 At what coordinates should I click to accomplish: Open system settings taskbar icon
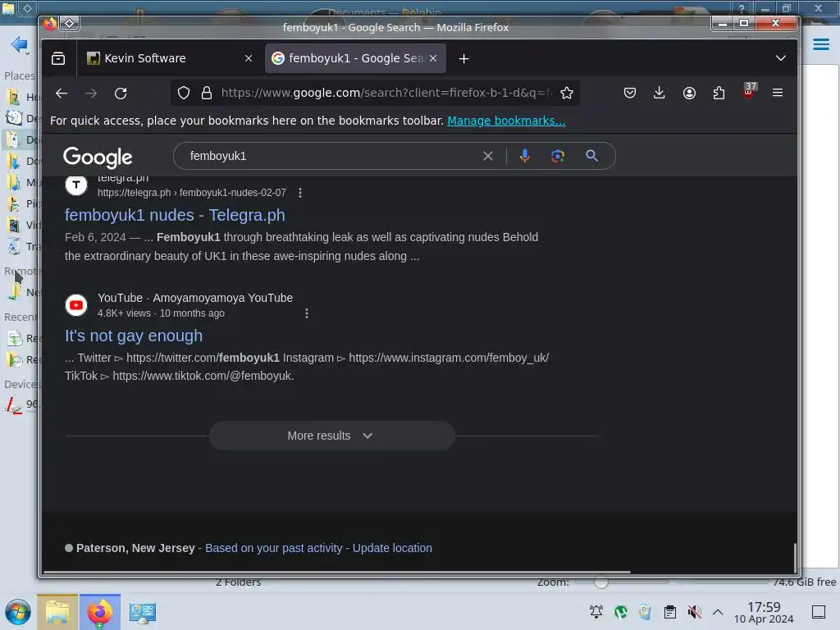(x=143, y=612)
